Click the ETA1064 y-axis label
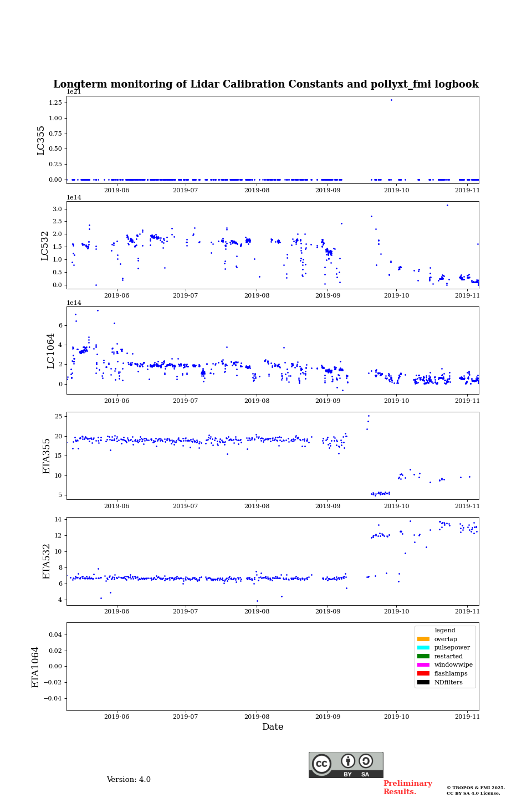The width and height of the screenshot is (532, 798). click(x=35, y=667)
